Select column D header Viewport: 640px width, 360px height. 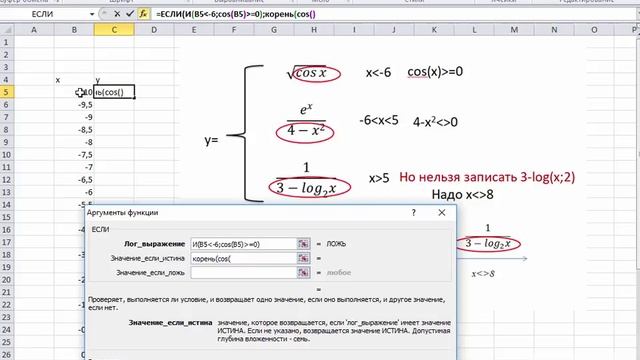[154, 30]
